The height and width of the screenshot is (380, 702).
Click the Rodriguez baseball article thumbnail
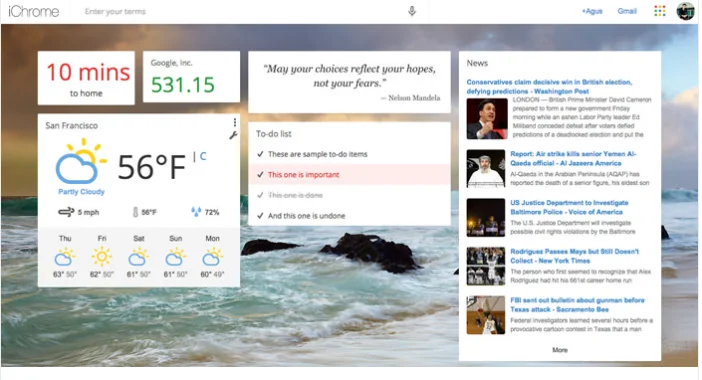486,266
